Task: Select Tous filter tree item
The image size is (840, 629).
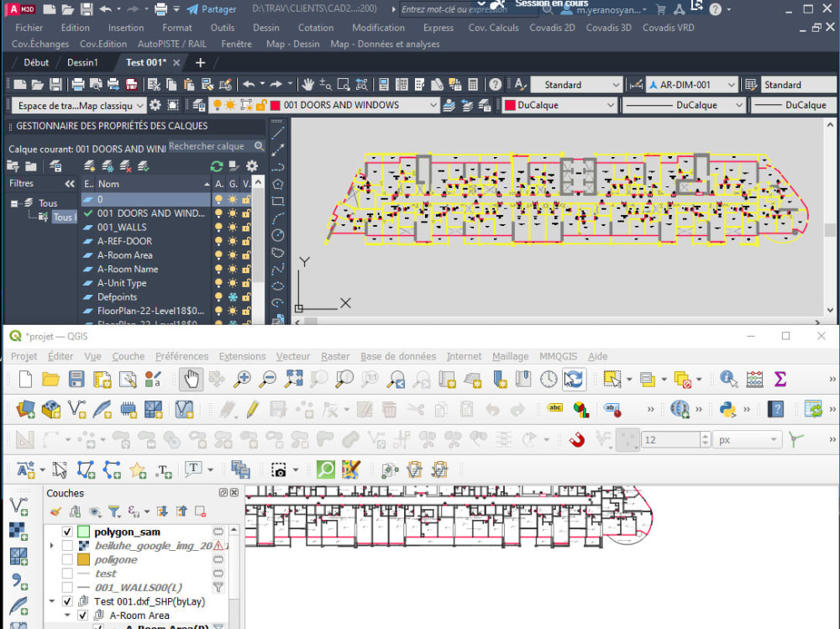Action: pyautogui.click(x=48, y=203)
